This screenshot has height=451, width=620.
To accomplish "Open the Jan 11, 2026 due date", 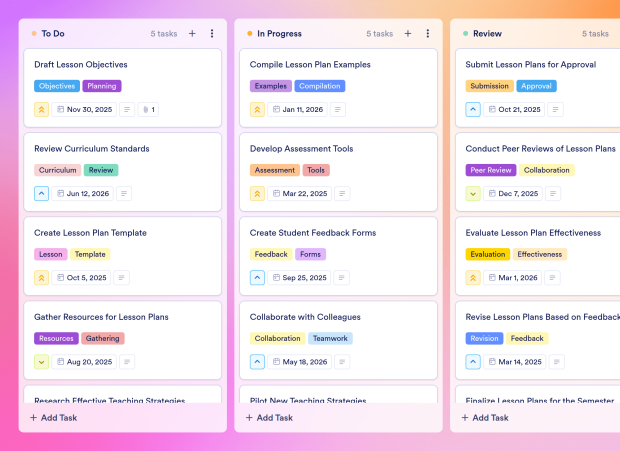I will pyautogui.click(x=298, y=109).
